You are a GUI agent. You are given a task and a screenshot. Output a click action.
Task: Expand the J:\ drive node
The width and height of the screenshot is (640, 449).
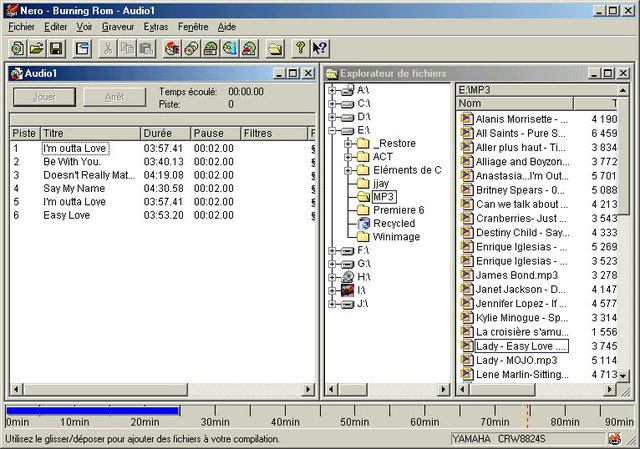click(x=332, y=304)
